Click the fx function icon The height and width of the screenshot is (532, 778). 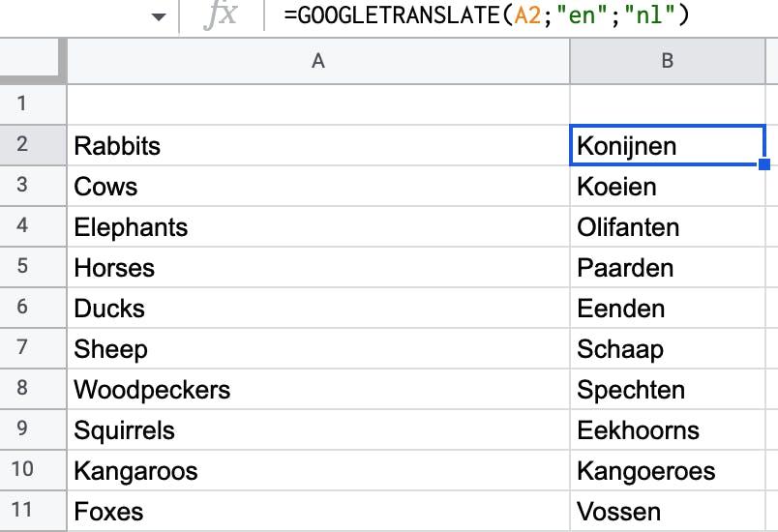[x=222, y=16]
